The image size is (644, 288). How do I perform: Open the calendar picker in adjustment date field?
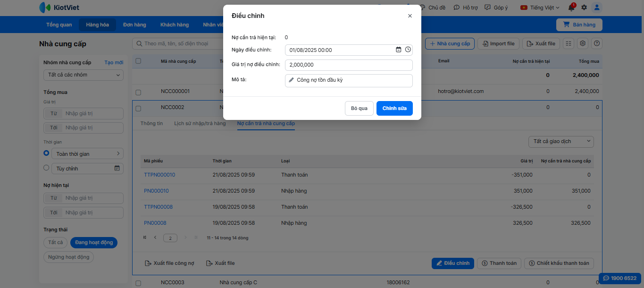tap(398, 50)
